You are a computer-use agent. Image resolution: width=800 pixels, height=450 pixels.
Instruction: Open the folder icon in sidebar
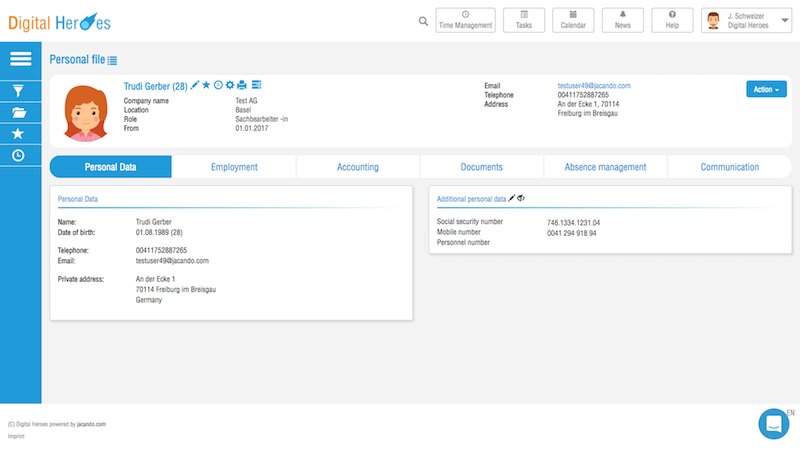(x=19, y=112)
